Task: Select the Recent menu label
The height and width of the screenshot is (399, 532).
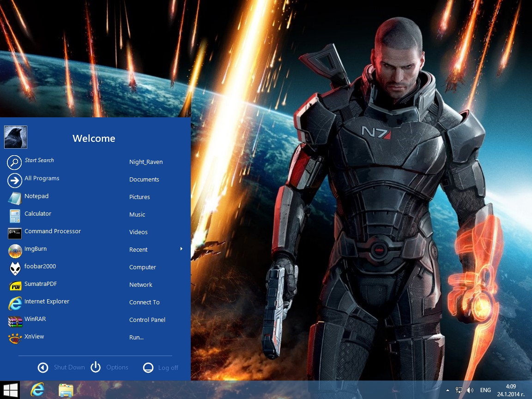Action: [x=139, y=250]
